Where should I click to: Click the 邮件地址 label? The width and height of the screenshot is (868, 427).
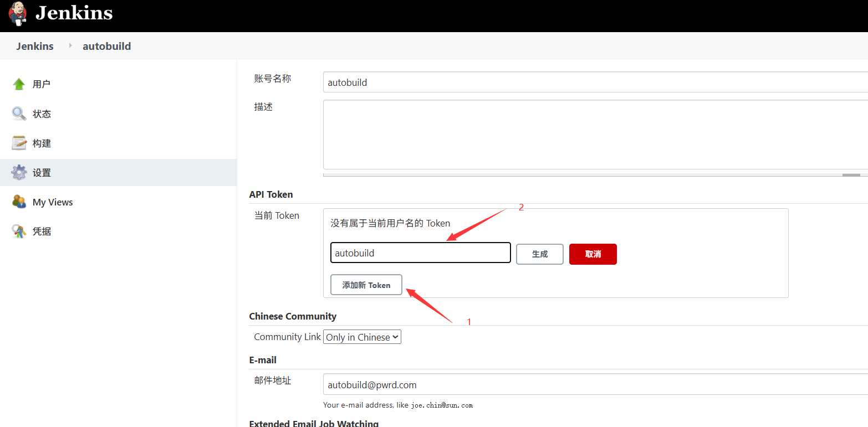273,380
